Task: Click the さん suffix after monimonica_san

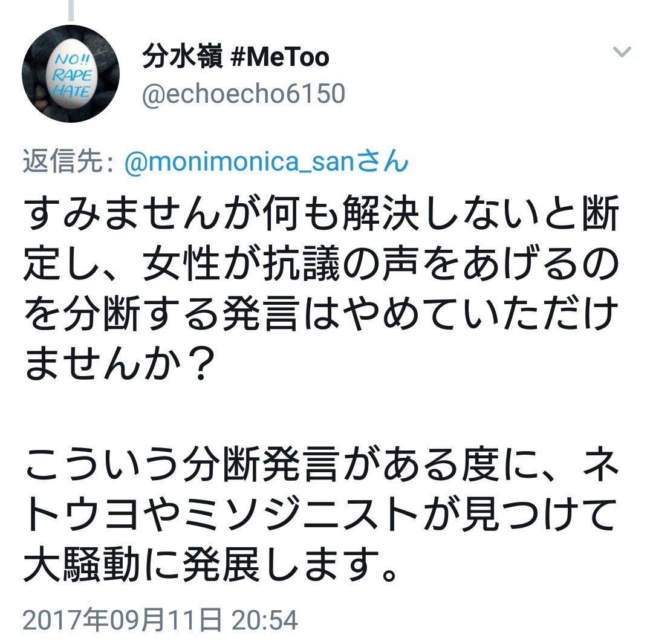Action: pyautogui.click(x=382, y=161)
